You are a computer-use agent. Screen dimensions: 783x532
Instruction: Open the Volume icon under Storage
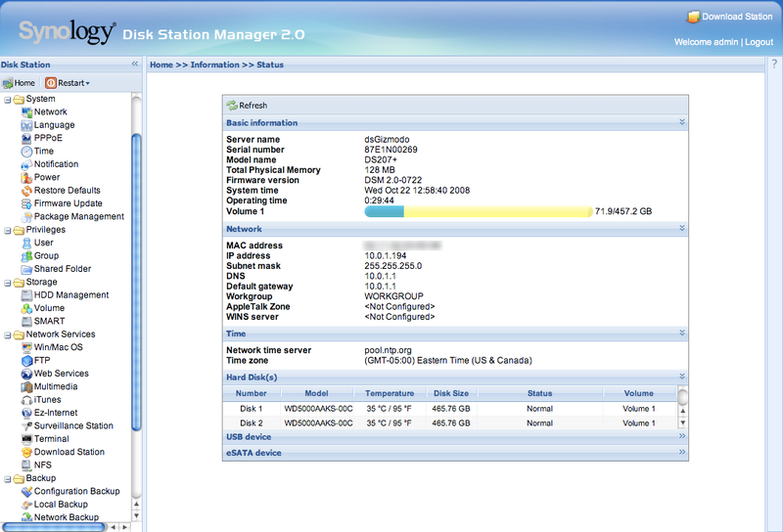pyautogui.click(x=26, y=308)
